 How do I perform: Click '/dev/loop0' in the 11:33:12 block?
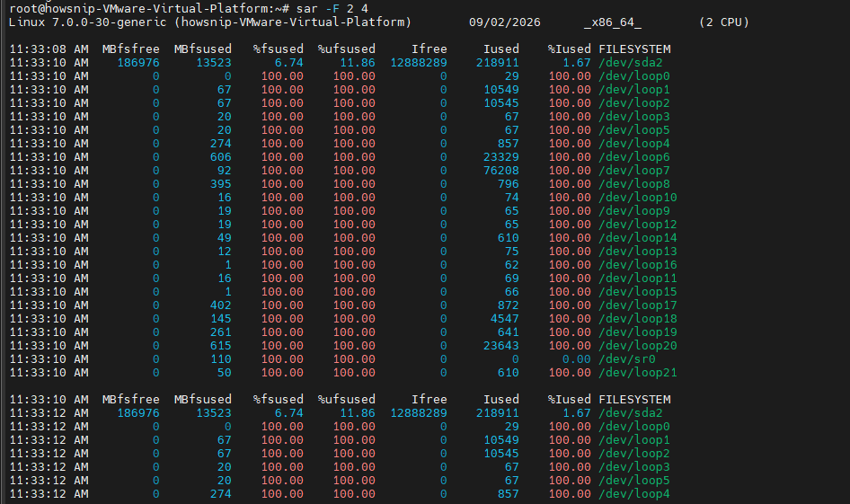click(634, 427)
